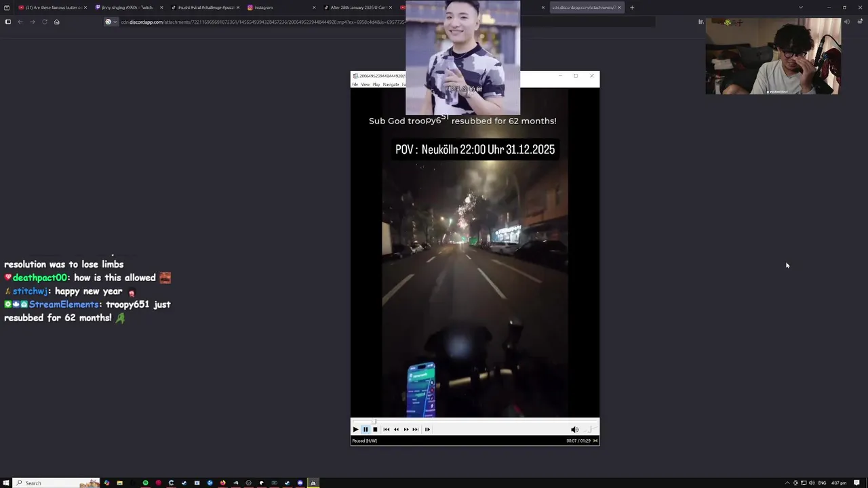This screenshot has width=868, height=488.
Task: Open the browser tab list dropdown arrow
Action: [801, 7]
